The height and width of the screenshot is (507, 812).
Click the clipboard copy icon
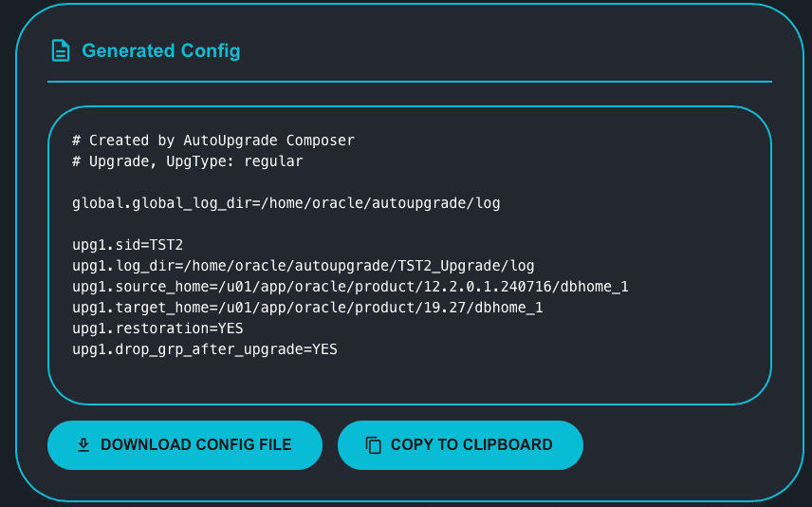[x=374, y=445]
